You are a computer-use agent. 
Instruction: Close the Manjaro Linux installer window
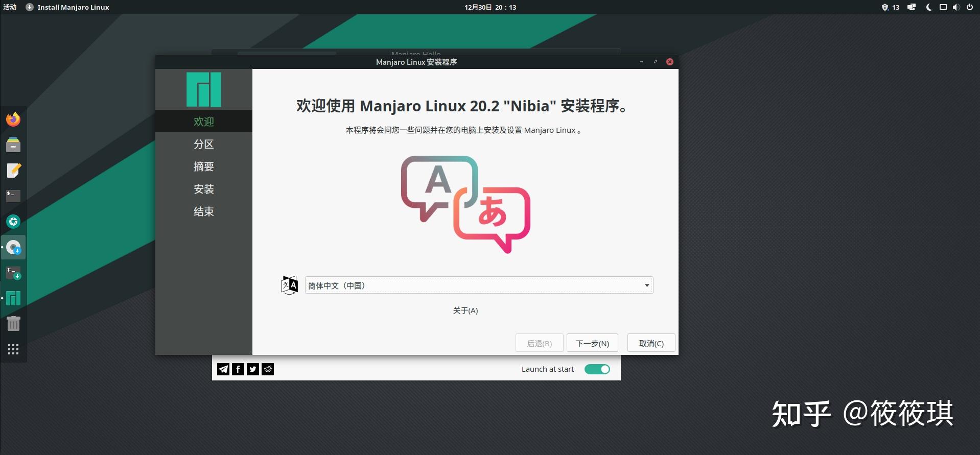click(670, 62)
